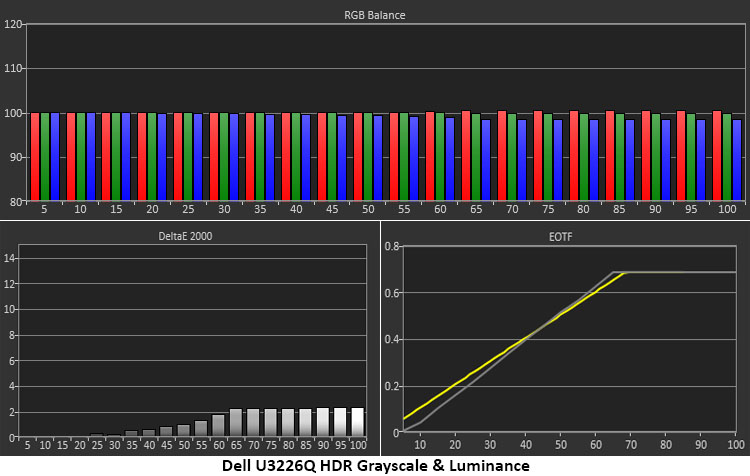Click the x-axis label 10 in EOTF chart
The width and height of the screenshot is (750, 476).
tap(420, 445)
